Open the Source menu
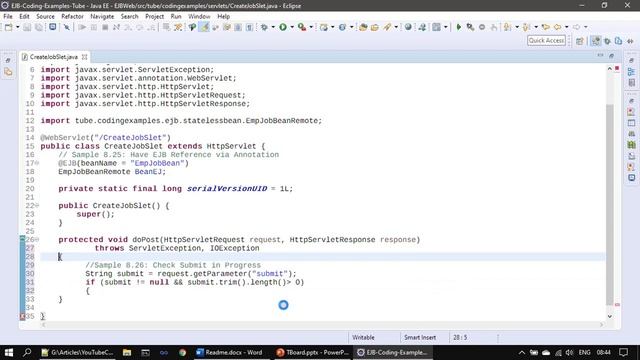The image size is (640, 360). [45, 16]
